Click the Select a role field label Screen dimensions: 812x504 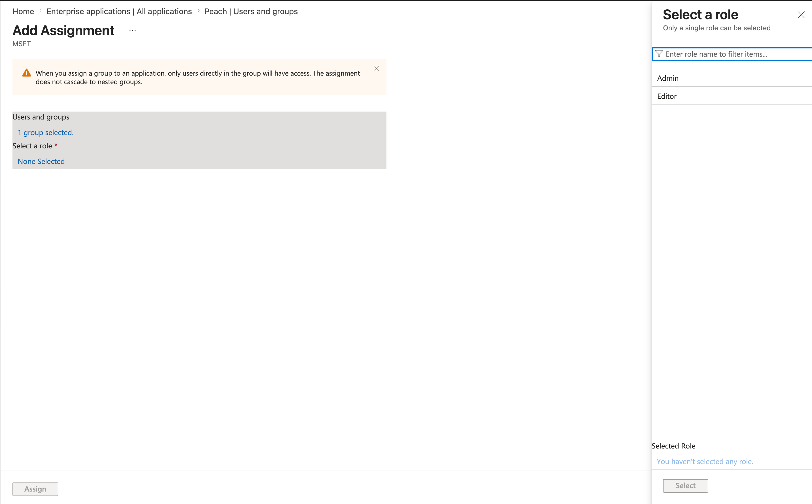tap(32, 146)
